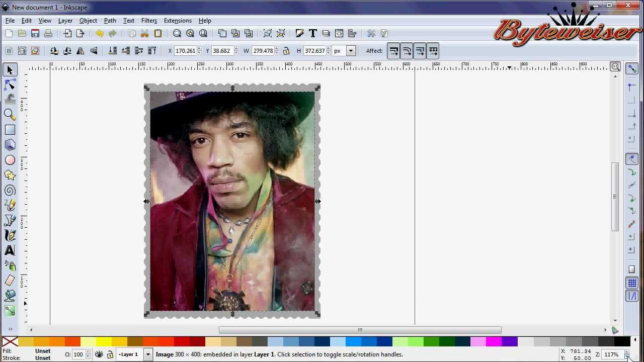Select the Gradient tool
The height and width of the screenshot is (362, 644).
click(x=10, y=311)
